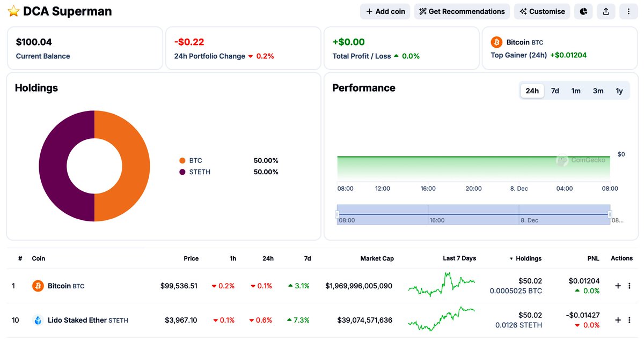Click the Bitcoin PNL value $0.01204
This screenshot has width=644, height=343.
[584, 280]
